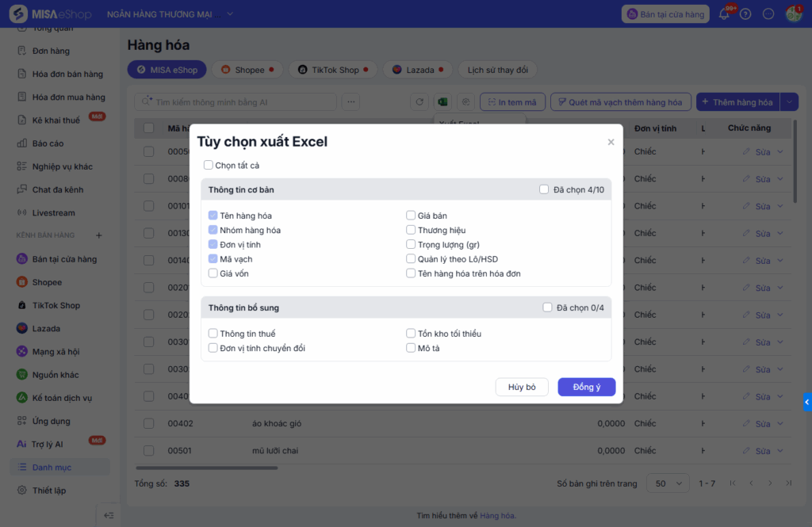The width and height of the screenshot is (812, 527).
Task: Open 'Danh mục' in the sidebar
Action: click(x=52, y=468)
